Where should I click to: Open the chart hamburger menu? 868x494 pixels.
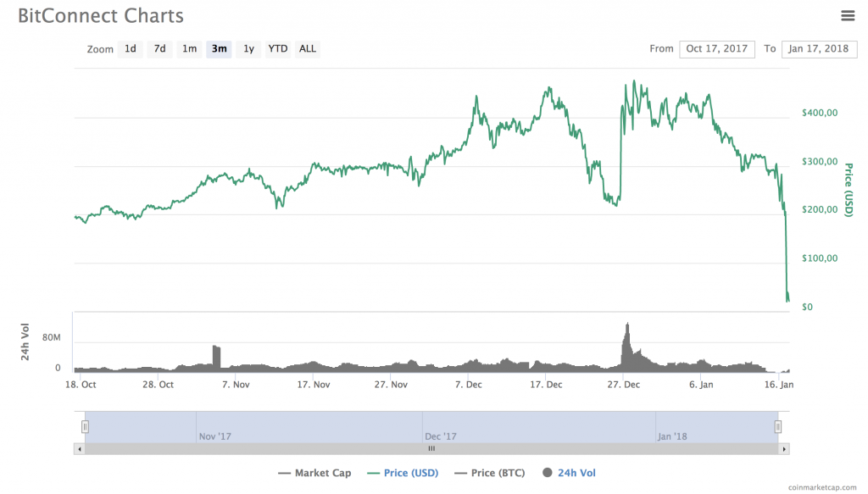848,15
